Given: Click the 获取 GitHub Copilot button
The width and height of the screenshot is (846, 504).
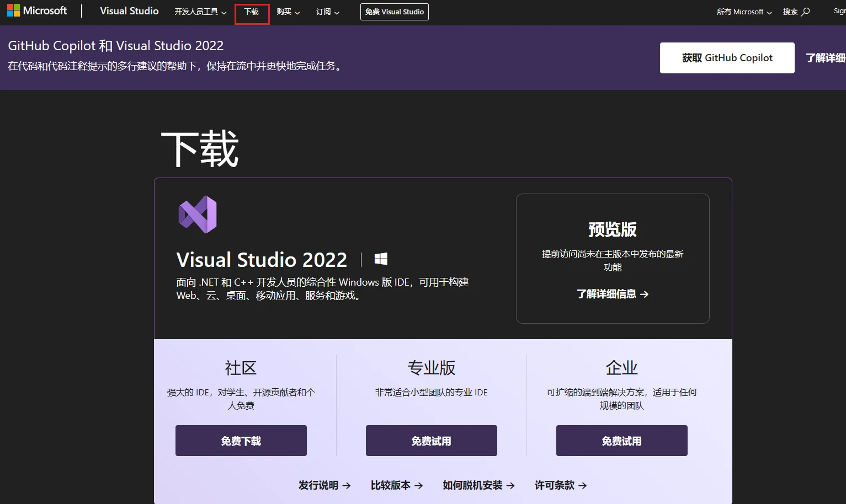Looking at the screenshot, I should (x=727, y=58).
